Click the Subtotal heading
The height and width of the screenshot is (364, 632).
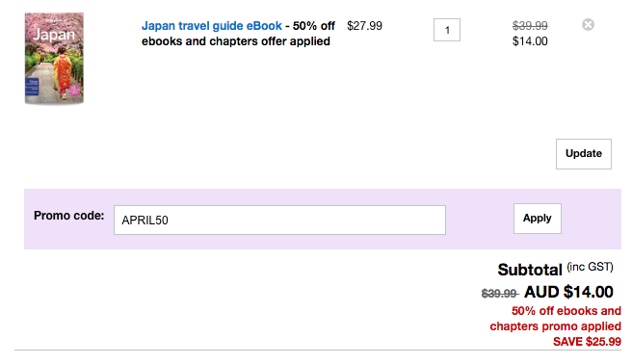pyautogui.click(x=530, y=270)
